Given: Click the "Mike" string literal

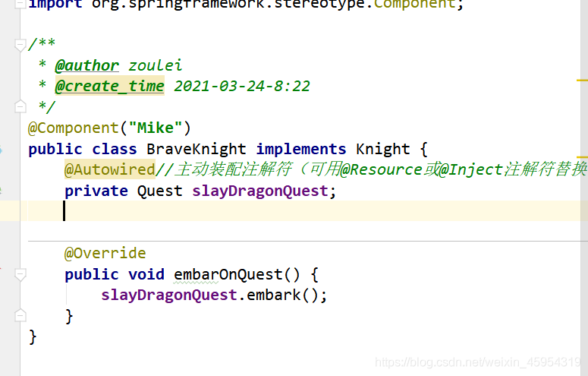Looking at the screenshot, I should point(156,128).
